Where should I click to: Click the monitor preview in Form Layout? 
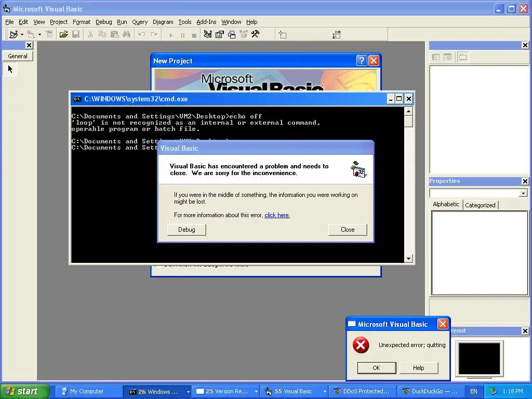tap(480, 358)
